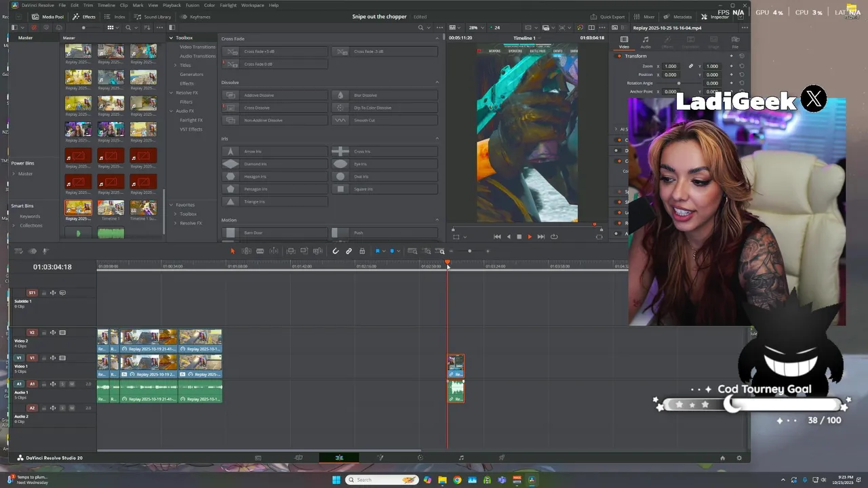Open the viewer zoom 28% dropdown
This screenshot has width=868, height=488.
[x=475, y=28]
